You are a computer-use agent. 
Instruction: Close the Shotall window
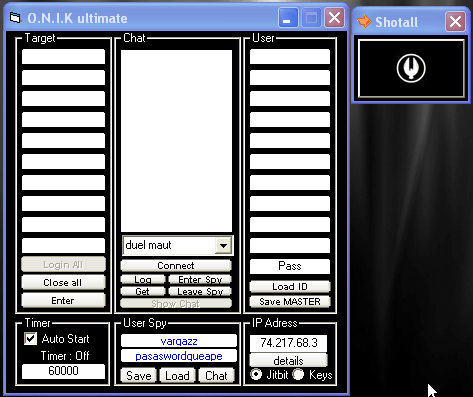point(455,22)
